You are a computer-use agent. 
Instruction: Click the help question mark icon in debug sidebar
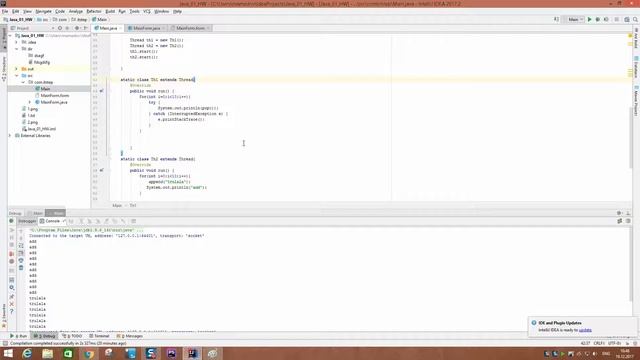pyautogui.click(x=11, y=311)
